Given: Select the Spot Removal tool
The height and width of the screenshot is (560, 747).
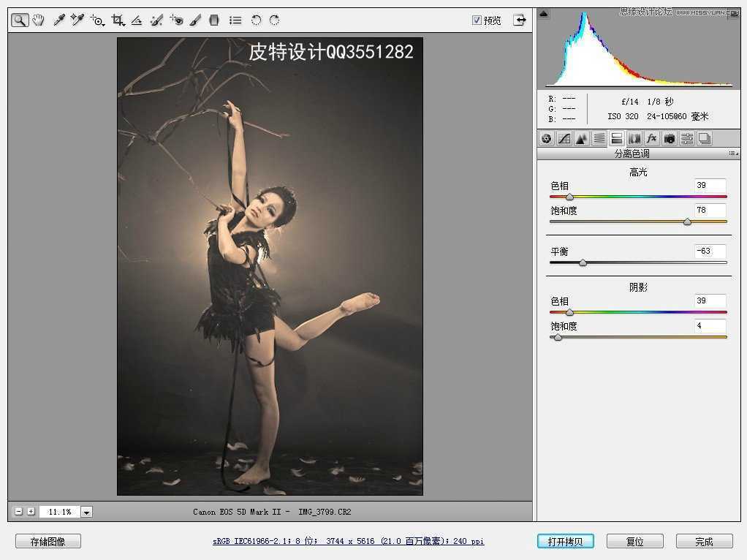Looking at the screenshot, I should (156, 20).
